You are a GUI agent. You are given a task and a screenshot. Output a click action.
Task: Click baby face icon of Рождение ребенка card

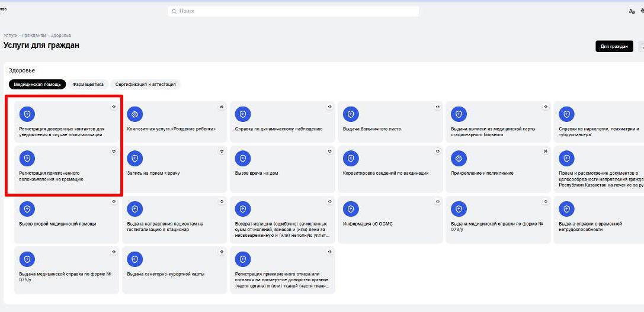[x=134, y=114]
